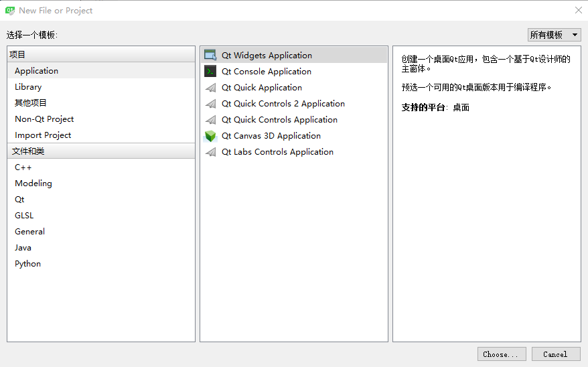
Task: Select the GLSL files category
Action: point(101,216)
